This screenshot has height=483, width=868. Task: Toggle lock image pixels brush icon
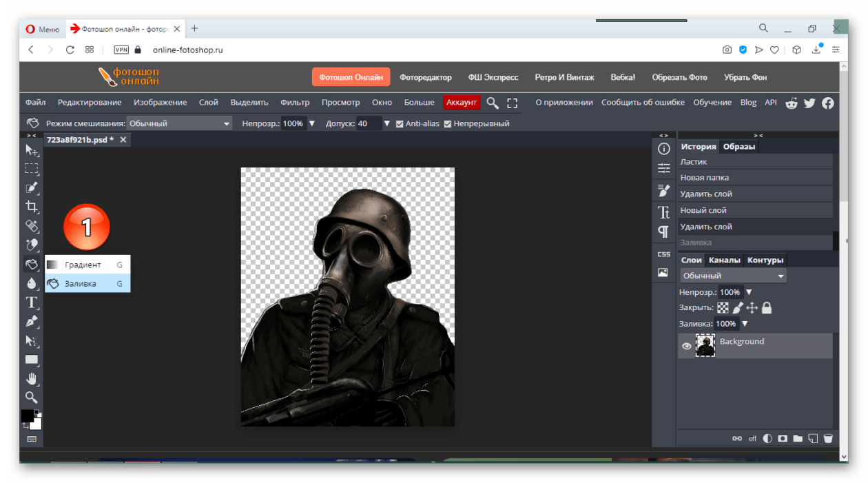737,308
